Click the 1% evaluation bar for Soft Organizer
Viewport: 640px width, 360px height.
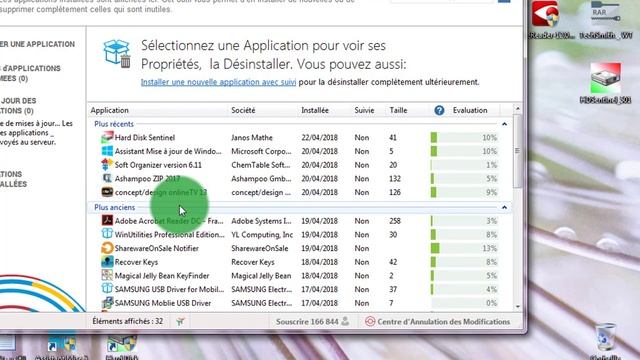click(x=464, y=165)
